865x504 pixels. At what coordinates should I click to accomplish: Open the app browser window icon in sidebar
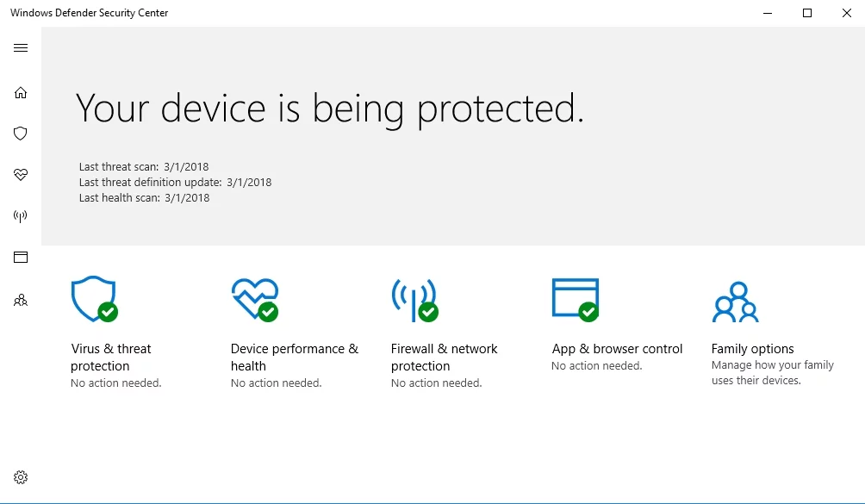pos(21,257)
